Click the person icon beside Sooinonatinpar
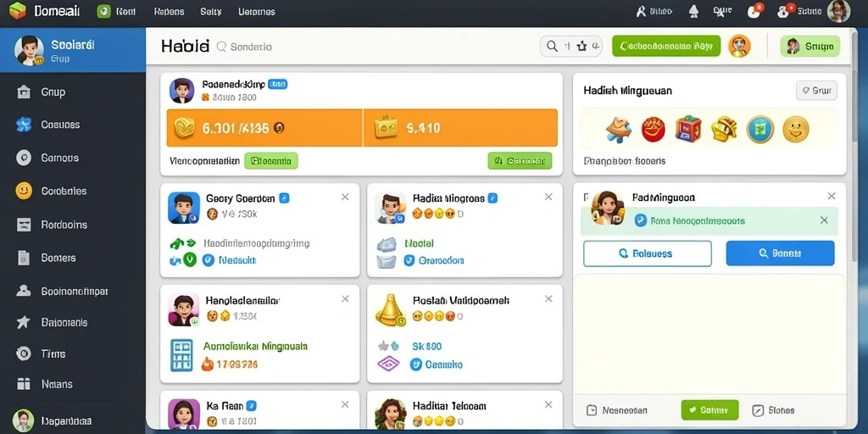The width and height of the screenshot is (868, 434). pyautogui.click(x=23, y=291)
